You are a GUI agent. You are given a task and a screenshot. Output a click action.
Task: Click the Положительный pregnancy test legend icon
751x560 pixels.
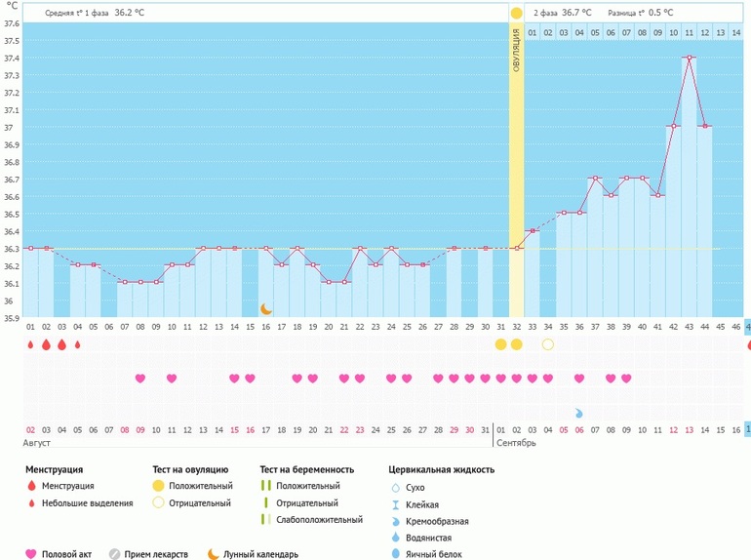point(267,486)
